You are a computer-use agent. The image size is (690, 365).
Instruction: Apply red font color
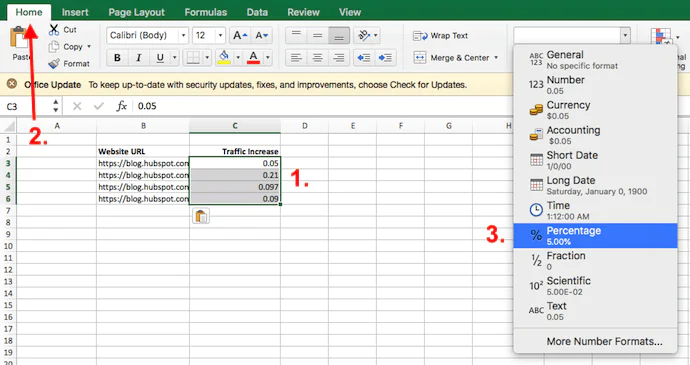click(x=253, y=58)
